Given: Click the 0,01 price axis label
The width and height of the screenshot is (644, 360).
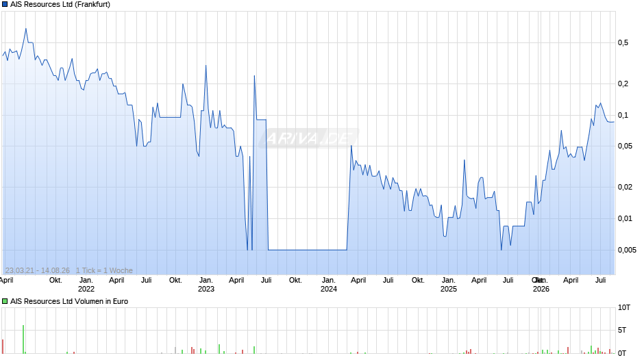Looking at the screenshot, I should [625, 218].
